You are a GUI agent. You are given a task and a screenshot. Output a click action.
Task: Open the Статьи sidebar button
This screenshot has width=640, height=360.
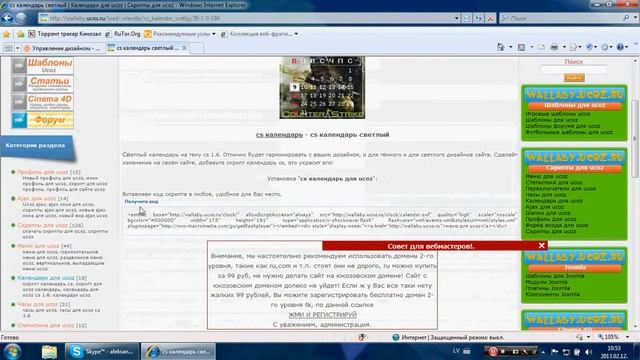42,83
